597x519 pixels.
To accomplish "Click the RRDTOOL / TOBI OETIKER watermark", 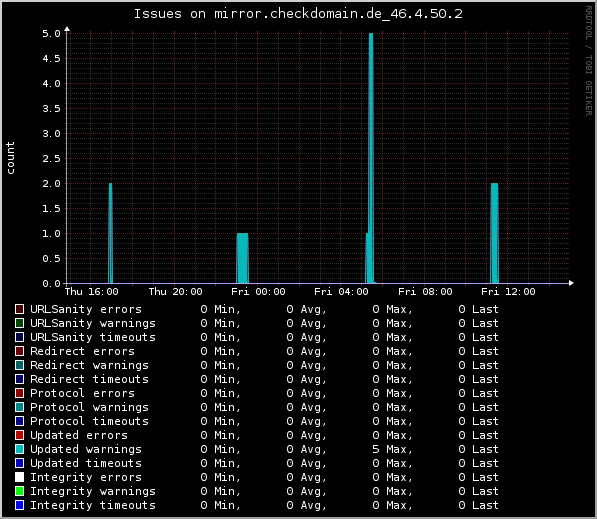I will point(589,61).
